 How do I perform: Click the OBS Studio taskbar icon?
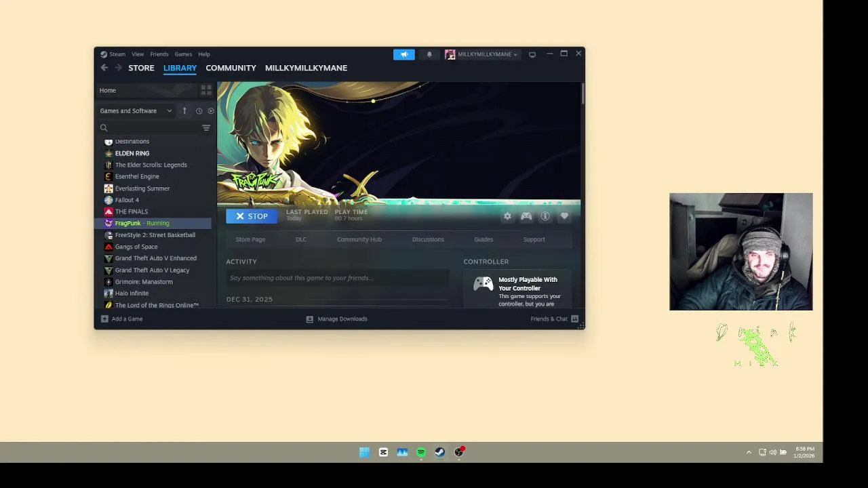coord(459,452)
